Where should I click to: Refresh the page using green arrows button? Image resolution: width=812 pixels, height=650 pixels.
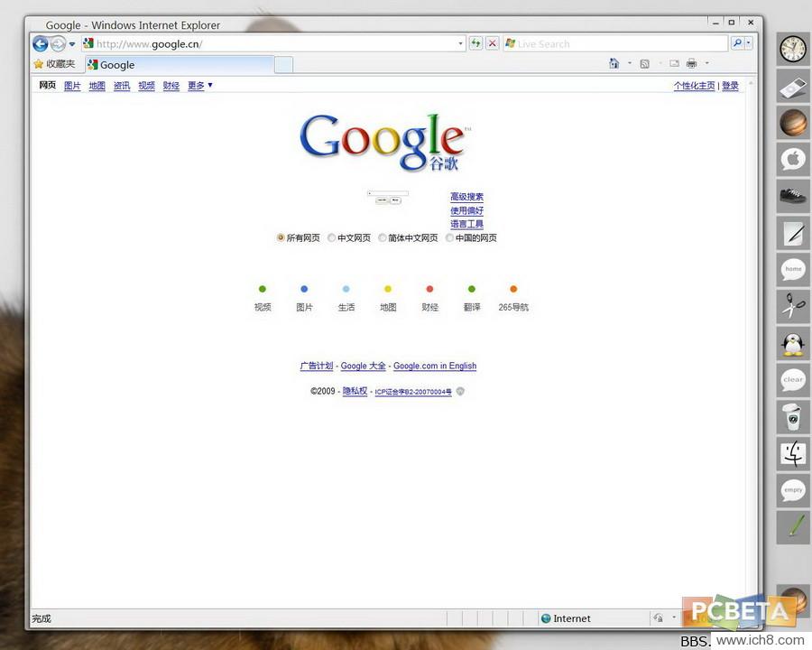point(475,43)
